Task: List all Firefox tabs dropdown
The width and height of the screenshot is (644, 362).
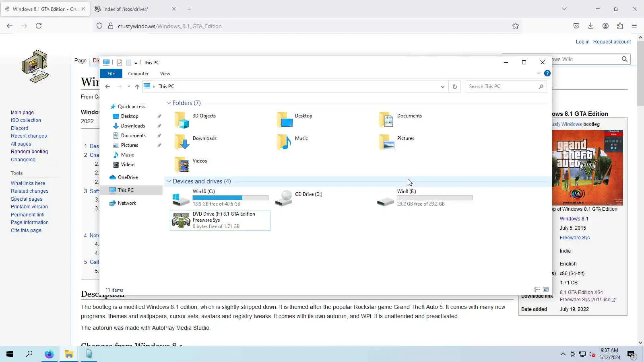Action: pyautogui.click(x=564, y=9)
